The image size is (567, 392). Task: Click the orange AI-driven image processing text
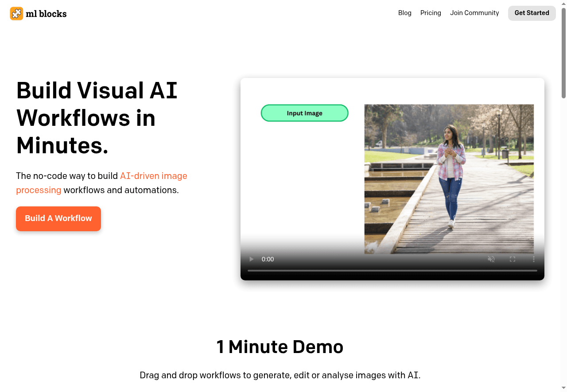click(x=153, y=176)
